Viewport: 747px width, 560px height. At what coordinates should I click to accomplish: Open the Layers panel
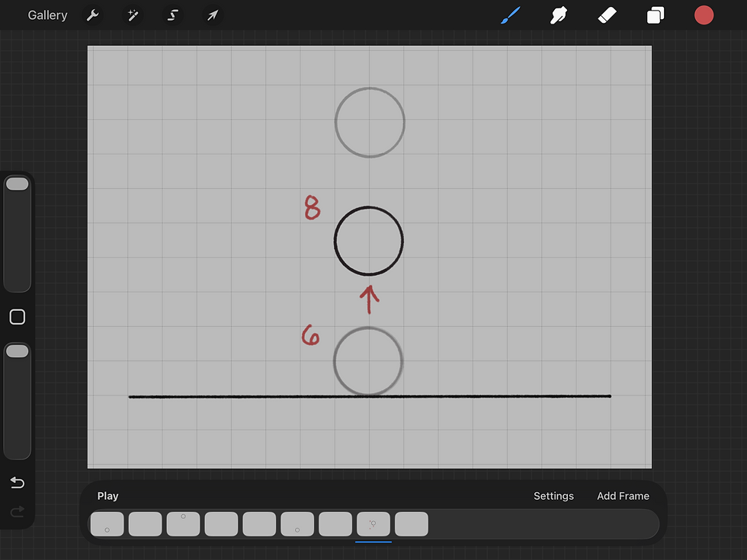point(656,15)
